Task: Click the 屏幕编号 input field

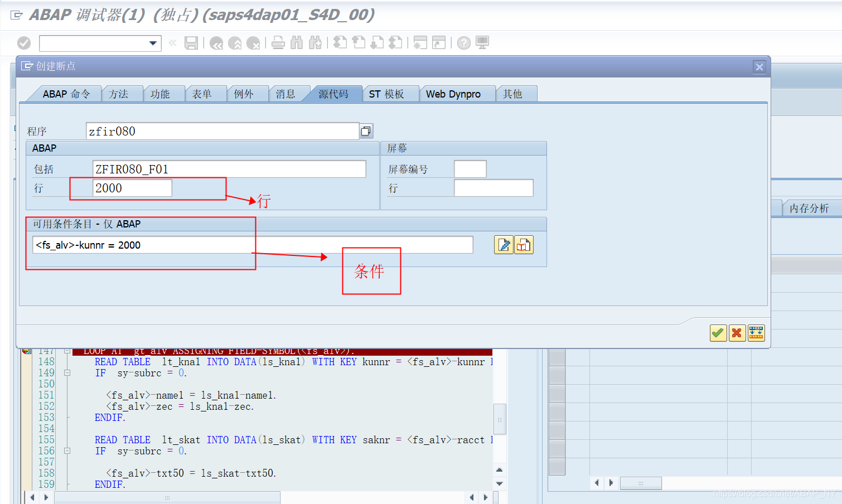Action: point(470,169)
